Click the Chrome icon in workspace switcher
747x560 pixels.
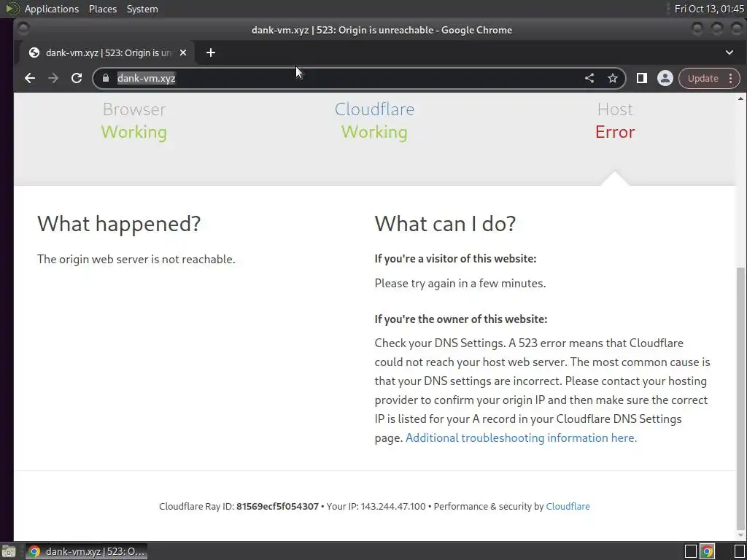[707, 551]
